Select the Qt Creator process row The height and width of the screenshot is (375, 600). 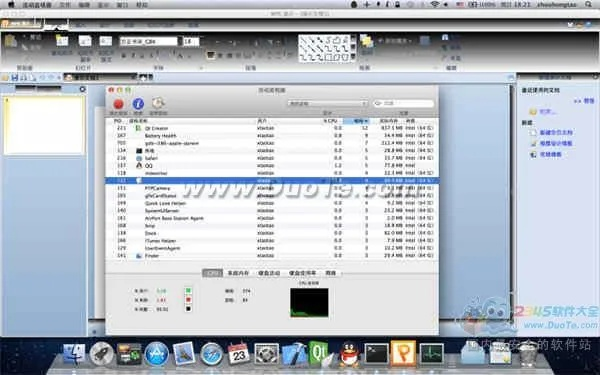(272, 128)
